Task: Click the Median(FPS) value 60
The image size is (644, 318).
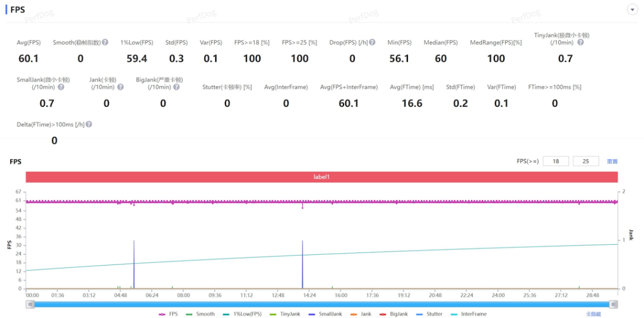Action: click(x=441, y=59)
